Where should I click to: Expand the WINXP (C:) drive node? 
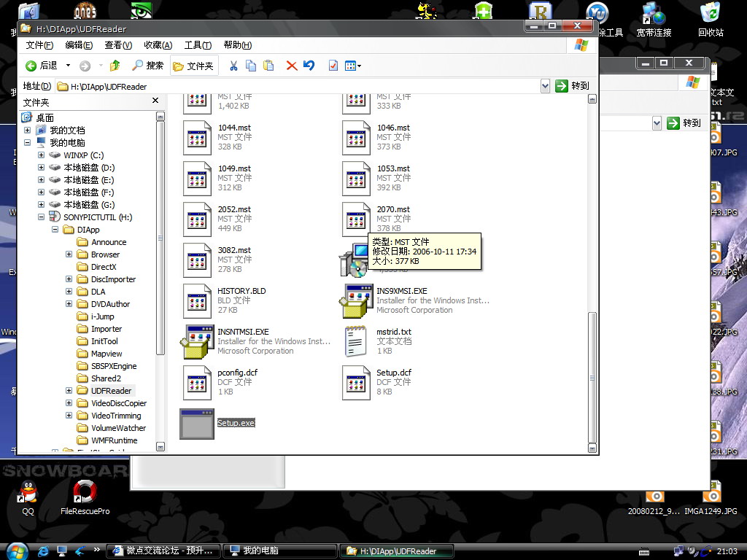pyautogui.click(x=41, y=155)
